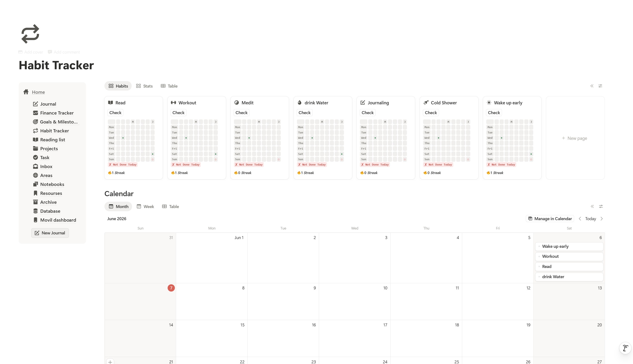Click the Task checkmark circle icon

point(36,157)
